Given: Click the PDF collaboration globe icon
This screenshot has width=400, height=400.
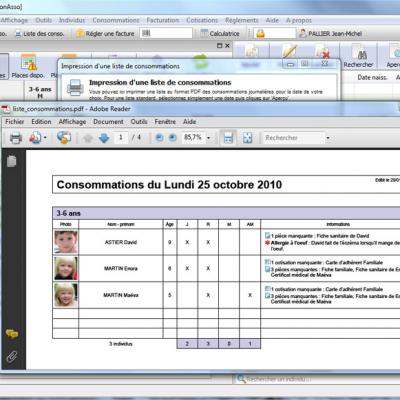Looking at the screenshot, I should tap(64, 137).
